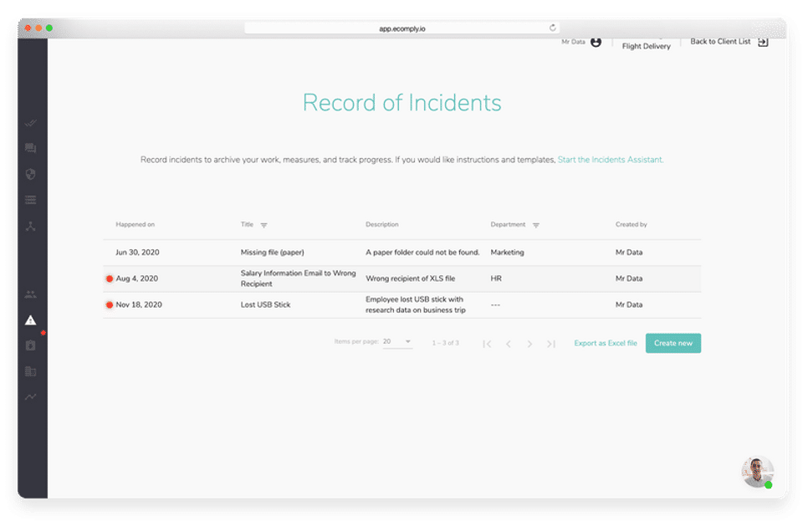Click the Missing file (paper) title
The height and width of the screenshot is (532, 803).
(x=273, y=253)
